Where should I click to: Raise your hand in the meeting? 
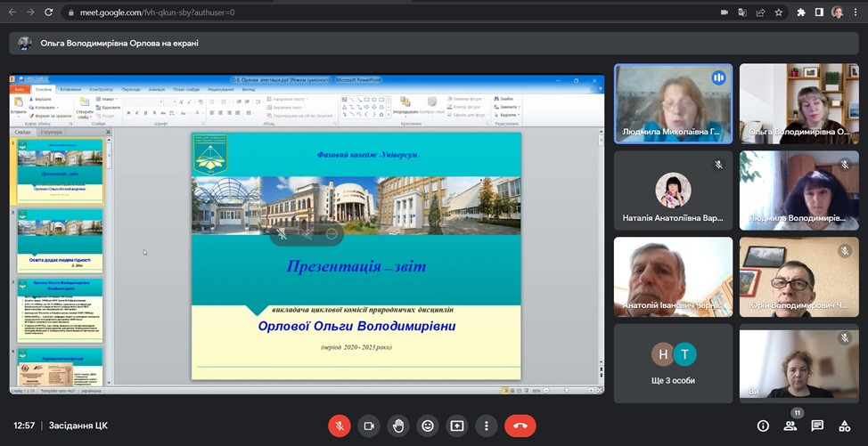pyautogui.click(x=397, y=426)
